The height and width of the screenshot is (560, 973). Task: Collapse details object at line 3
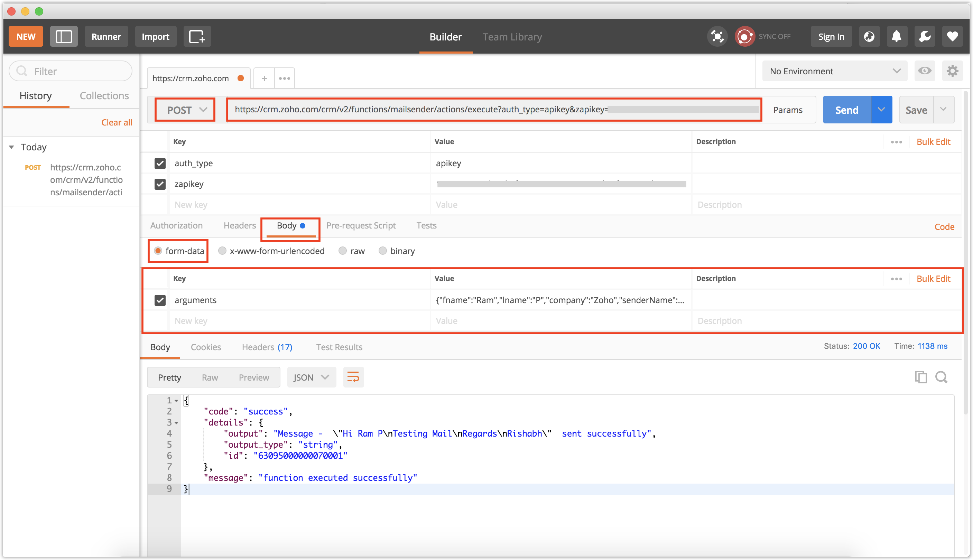(x=176, y=423)
